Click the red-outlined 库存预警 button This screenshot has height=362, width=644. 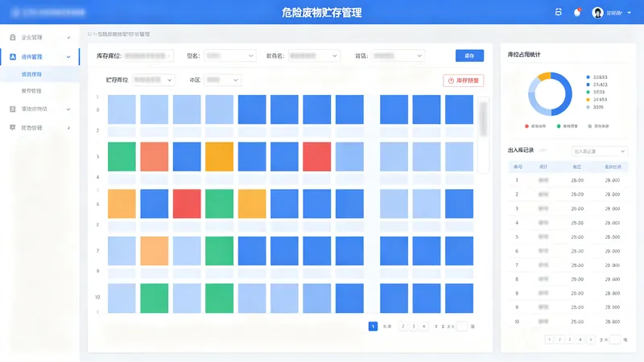(x=464, y=80)
